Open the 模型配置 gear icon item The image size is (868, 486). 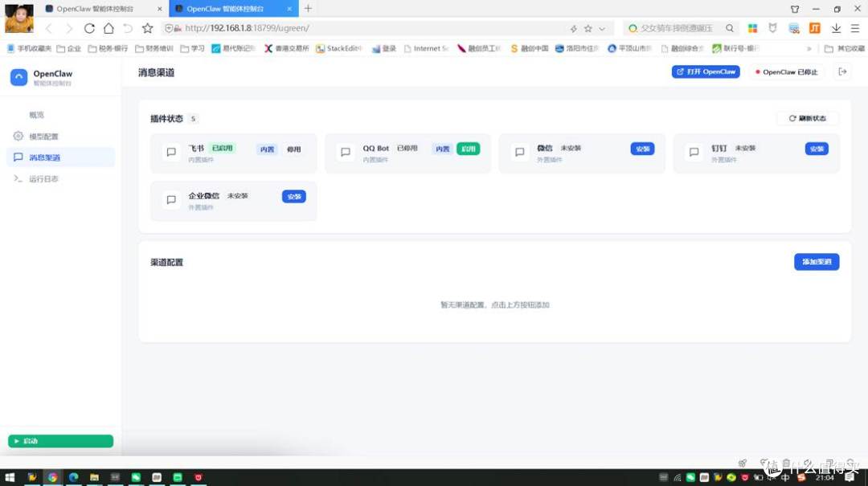[18, 137]
